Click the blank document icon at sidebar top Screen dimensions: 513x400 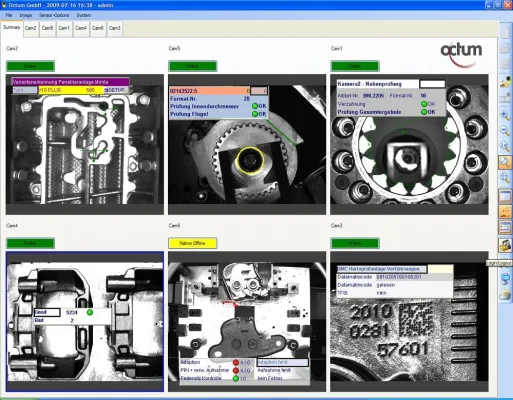pos(505,32)
